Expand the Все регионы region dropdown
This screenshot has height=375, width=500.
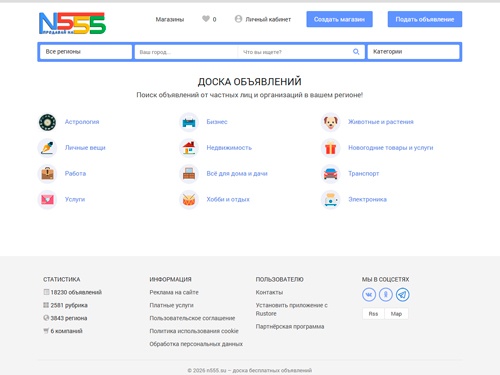click(86, 52)
